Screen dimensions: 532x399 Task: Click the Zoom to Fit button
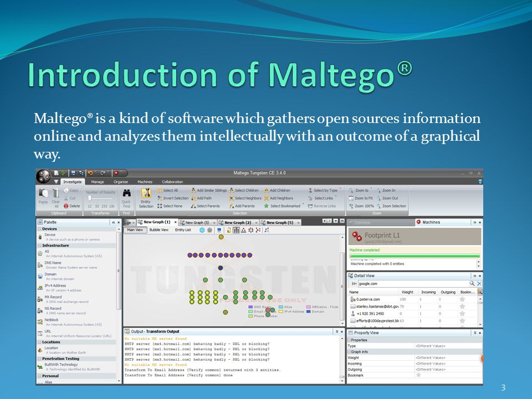point(361,198)
